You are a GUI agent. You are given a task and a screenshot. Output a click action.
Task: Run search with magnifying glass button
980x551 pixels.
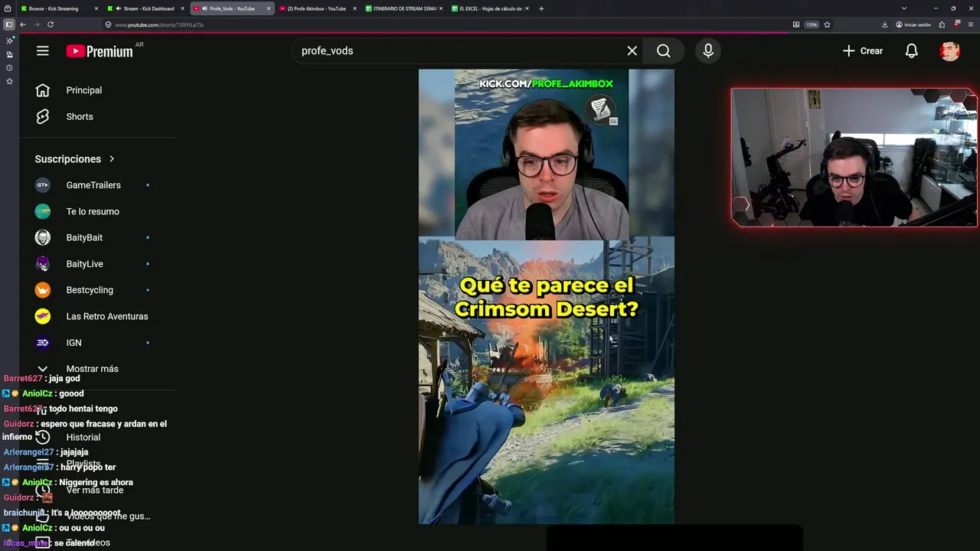point(664,51)
